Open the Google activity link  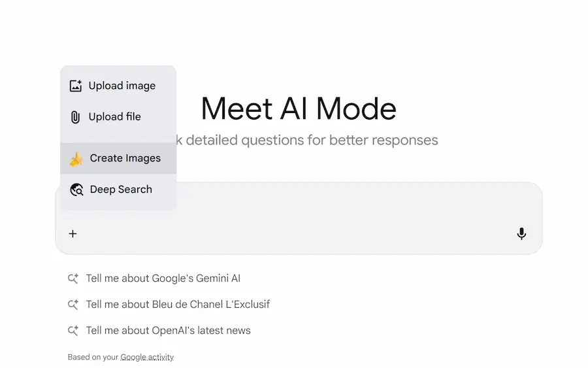(147, 358)
